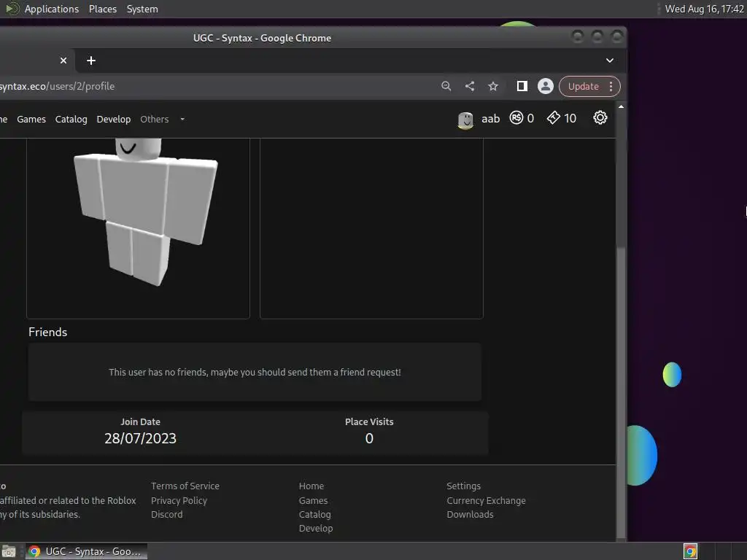Image resolution: width=747 pixels, height=560 pixels.
Task: Open Discord footer link
Action: coord(167,514)
